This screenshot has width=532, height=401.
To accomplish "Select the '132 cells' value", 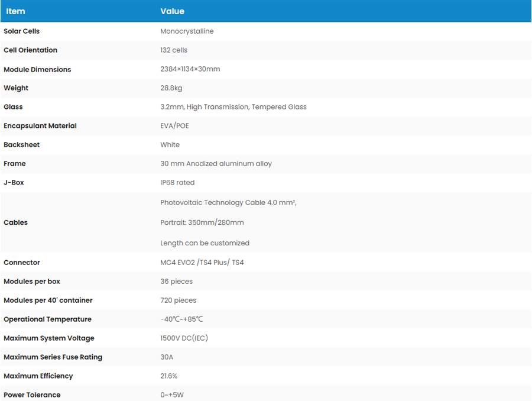I will (174, 50).
